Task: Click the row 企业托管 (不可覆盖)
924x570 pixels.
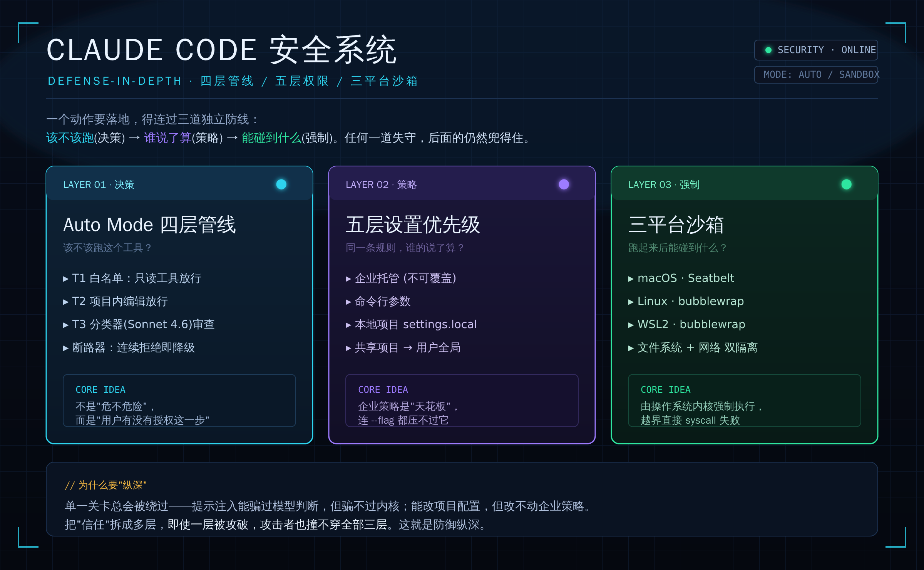Action: pos(401,278)
